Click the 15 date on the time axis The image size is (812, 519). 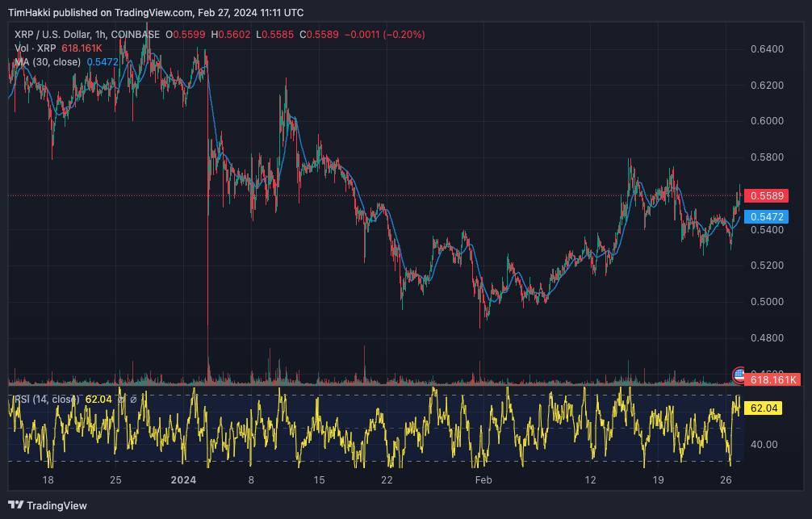(319, 480)
